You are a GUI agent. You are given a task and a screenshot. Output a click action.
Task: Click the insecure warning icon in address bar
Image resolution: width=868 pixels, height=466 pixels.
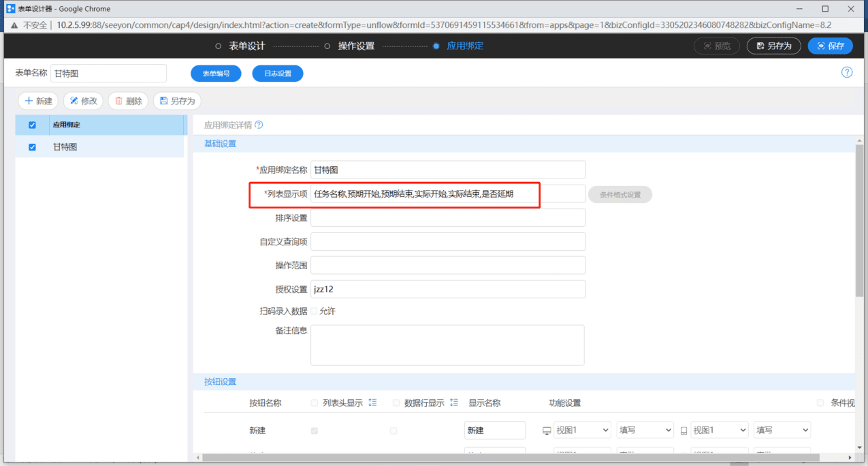pyautogui.click(x=14, y=25)
